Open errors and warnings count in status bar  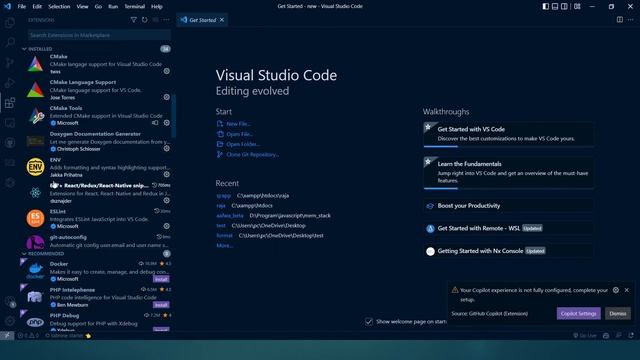tap(28, 336)
